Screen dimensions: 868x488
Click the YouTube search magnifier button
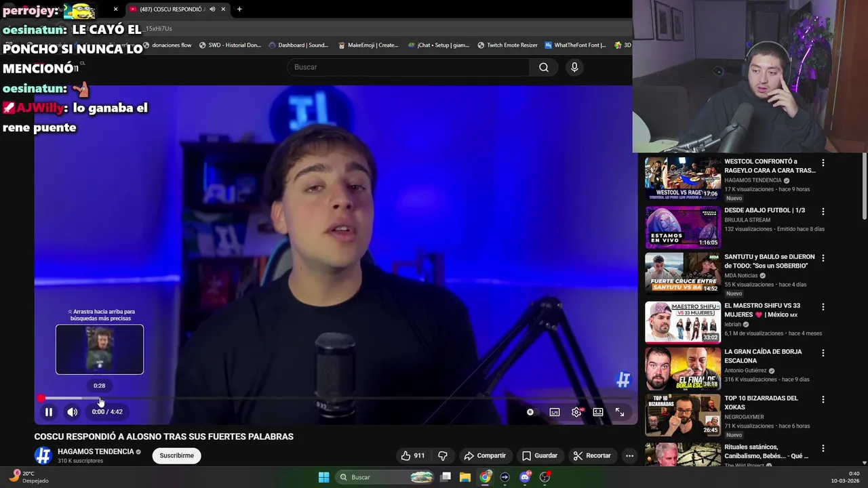tap(544, 67)
